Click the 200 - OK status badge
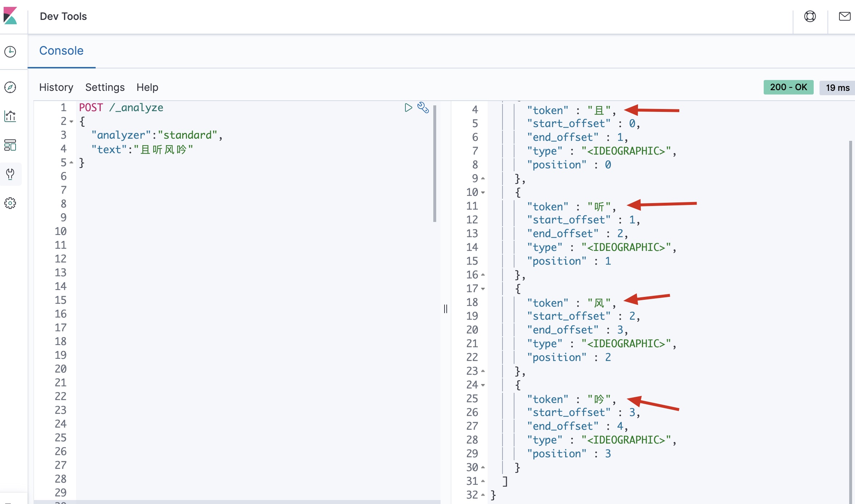The image size is (855, 504). click(788, 87)
